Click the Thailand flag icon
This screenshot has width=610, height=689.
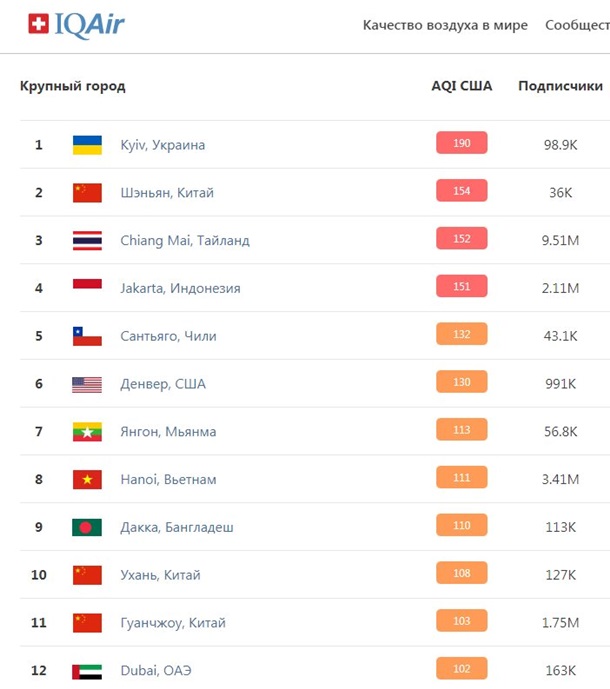pos(87,241)
